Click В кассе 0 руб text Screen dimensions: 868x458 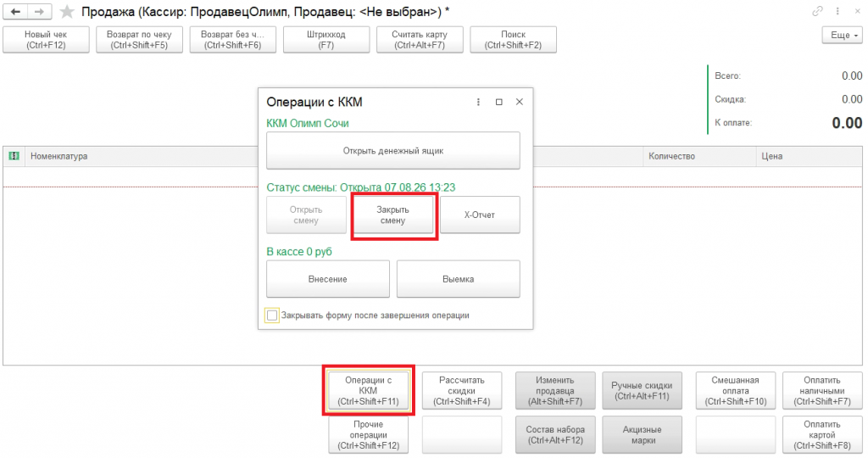[299, 251]
